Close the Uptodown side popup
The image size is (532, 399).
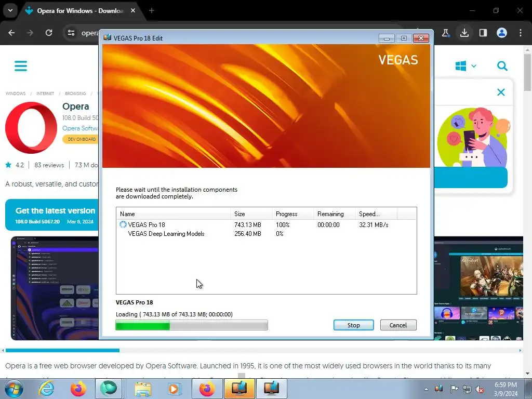[x=501, y=92]
